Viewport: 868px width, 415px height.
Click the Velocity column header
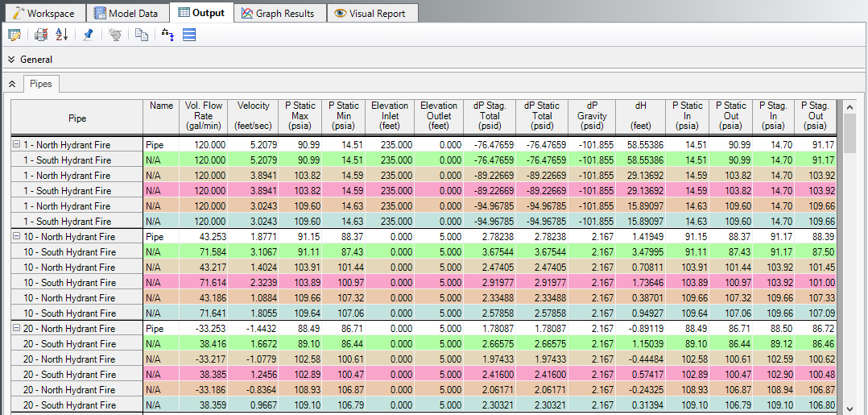[254, 115]
